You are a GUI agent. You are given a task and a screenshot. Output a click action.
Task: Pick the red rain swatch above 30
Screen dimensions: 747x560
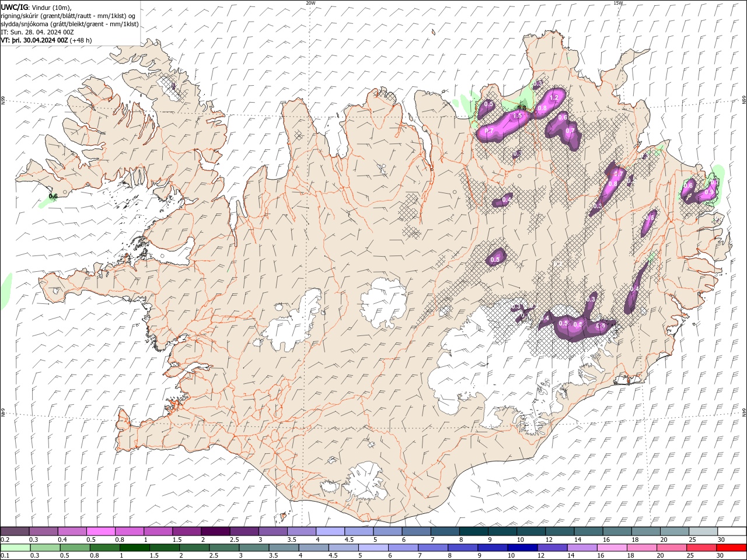pyautogui.click(x=731, y=548)
